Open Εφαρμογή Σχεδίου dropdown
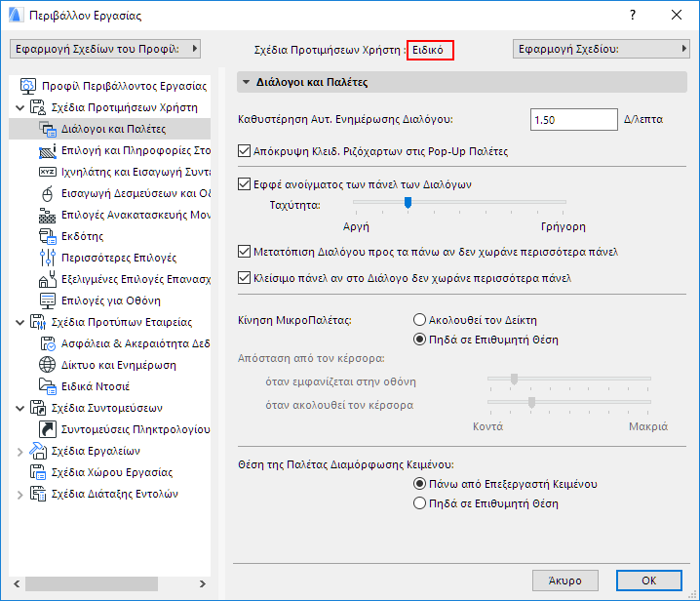 [601, 49]
